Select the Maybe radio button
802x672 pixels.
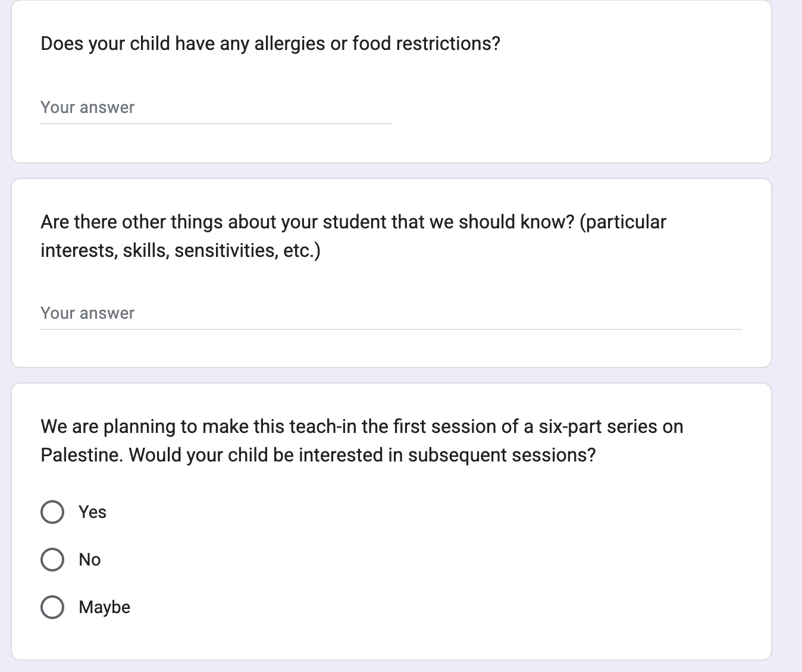(52, 607)
